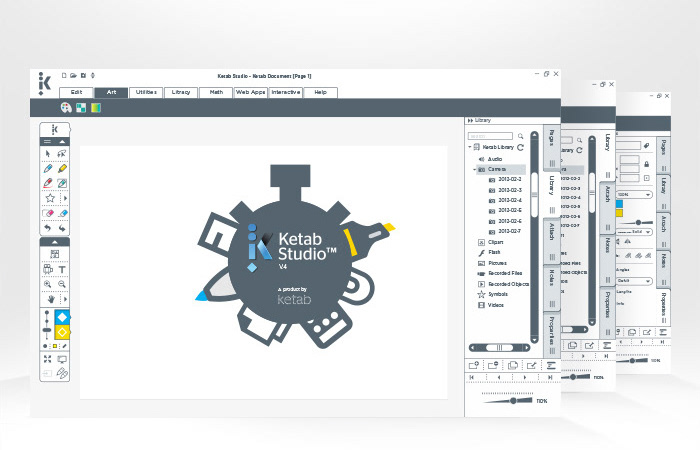The height and width of the screenshot is (450, 700).
Task: Select the Text tool
Action: coord(62,269)
